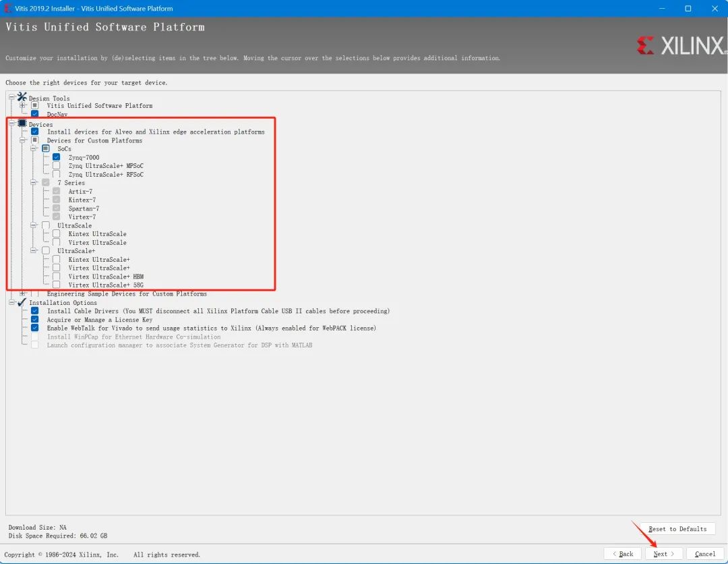Check the Kintex UltraScale checkbox

click(x=56, y=233)
